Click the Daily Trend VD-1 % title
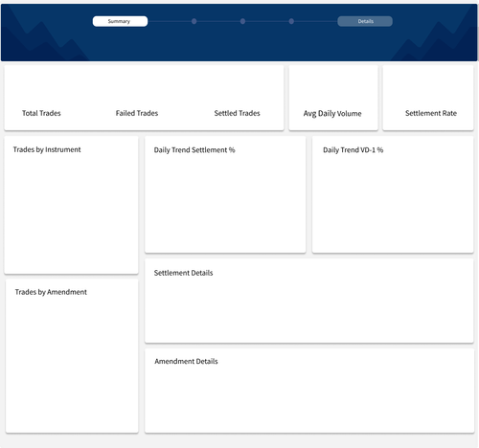 353,150
